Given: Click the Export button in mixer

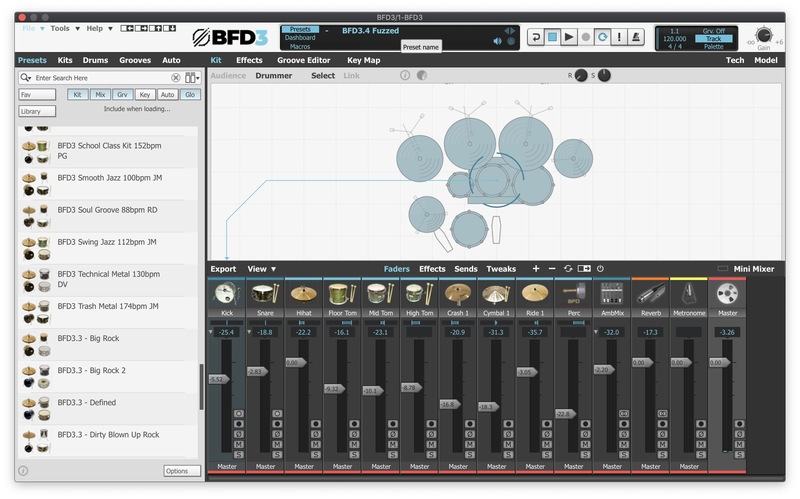Looking at the screenshot, I should click(223, 269).
